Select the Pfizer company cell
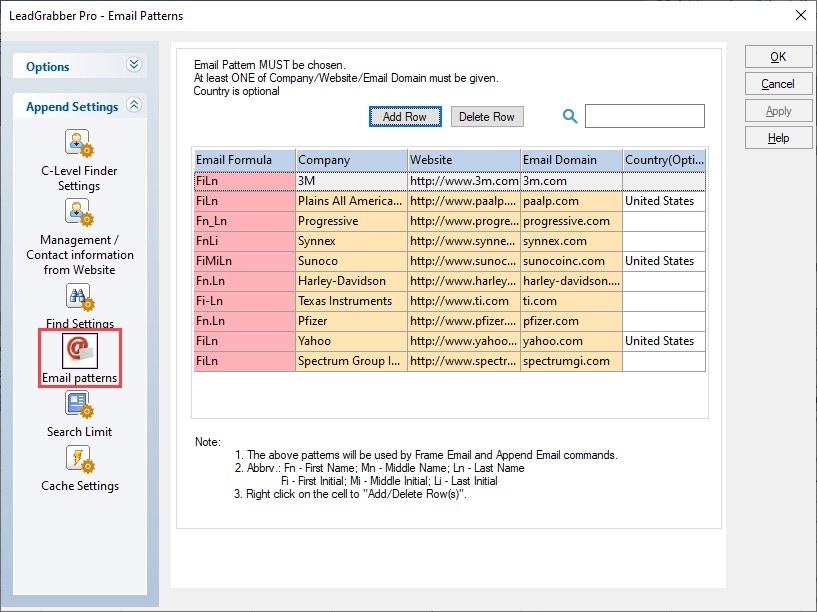This screenshot has width=817, height=612. [351, 321]
